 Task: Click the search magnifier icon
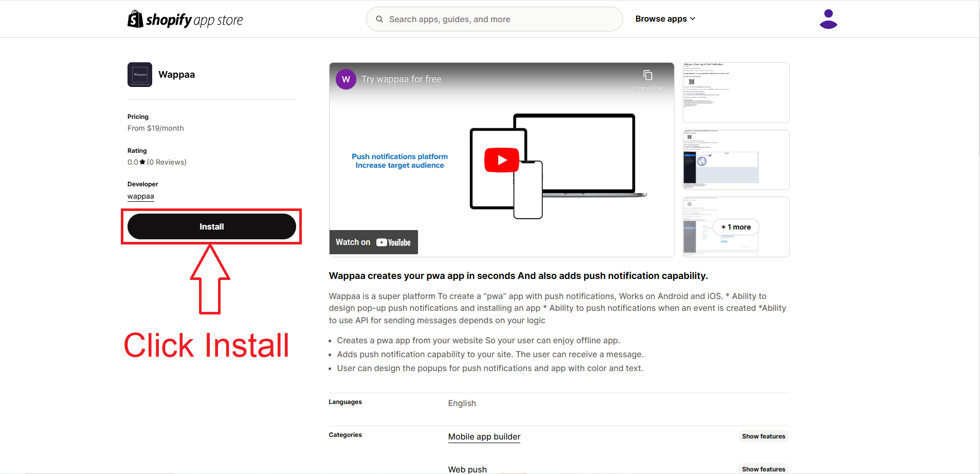pyautogui.click(x=379, y=19)
